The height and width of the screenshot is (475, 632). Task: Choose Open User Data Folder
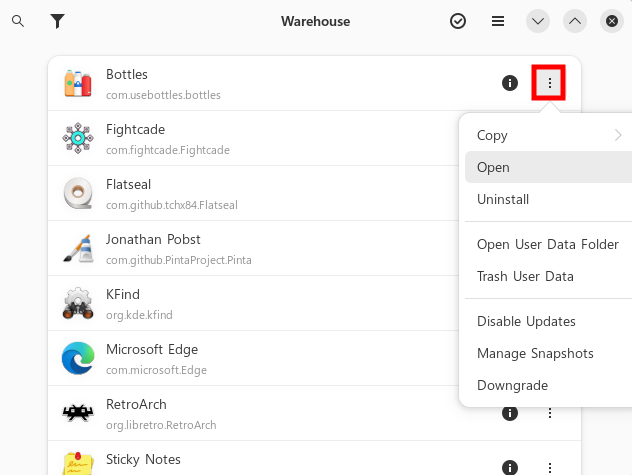(x=548, y=244)
